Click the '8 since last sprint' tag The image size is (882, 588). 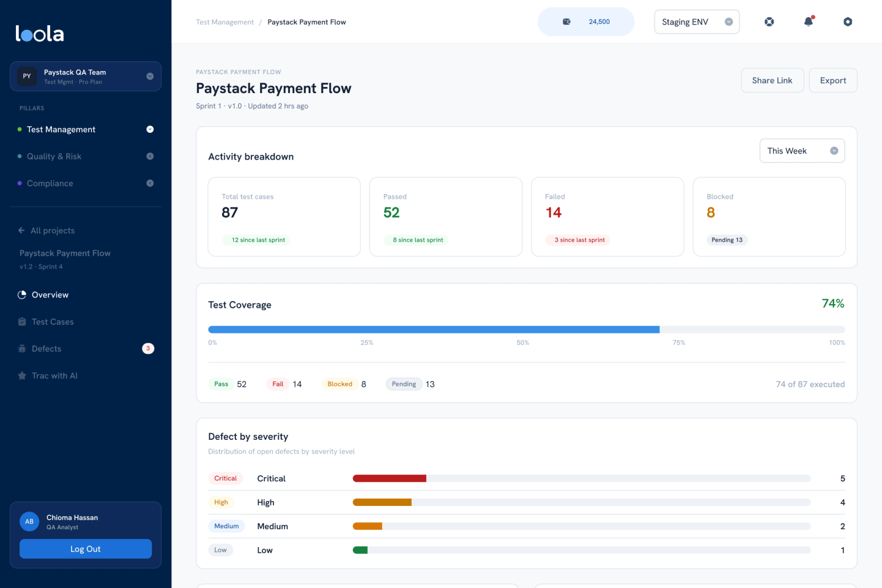[x=416, y=240]
